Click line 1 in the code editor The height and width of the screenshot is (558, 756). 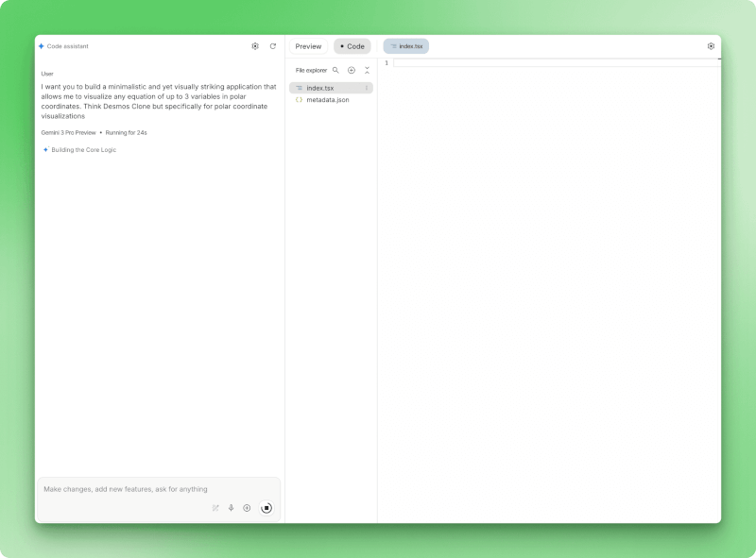548,63
